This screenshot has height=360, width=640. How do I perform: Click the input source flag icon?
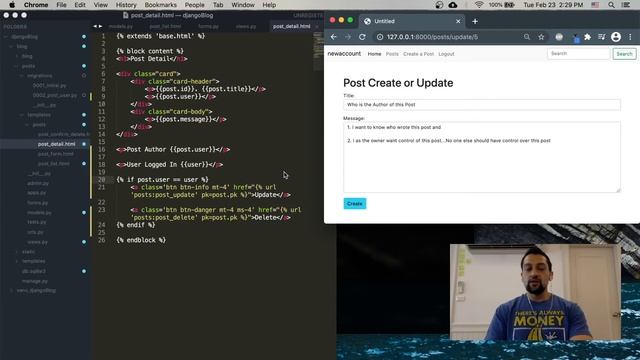(x=596, y=5)
